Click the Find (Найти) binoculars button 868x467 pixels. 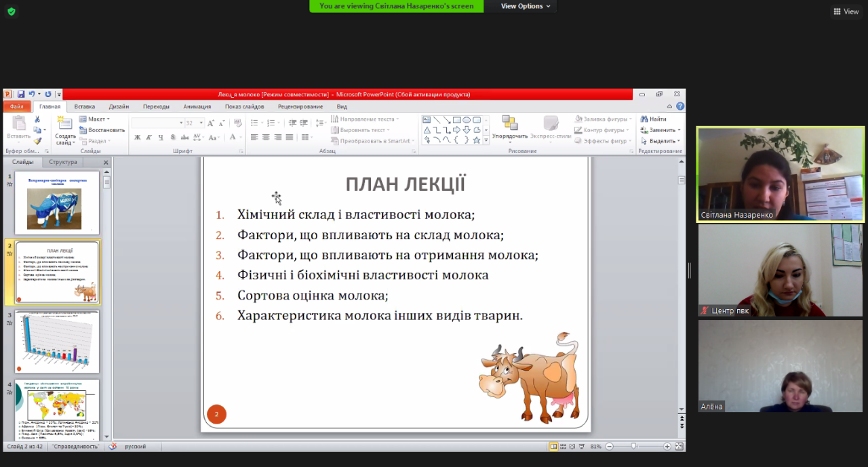(653, 119)
